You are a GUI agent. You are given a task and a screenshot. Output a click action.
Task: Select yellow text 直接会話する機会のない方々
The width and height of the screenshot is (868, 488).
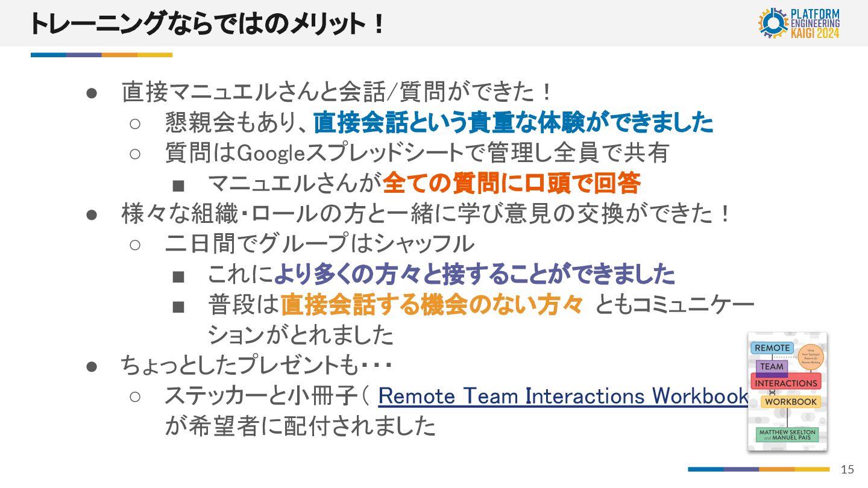pyautogui.click(x=432, y=305)
